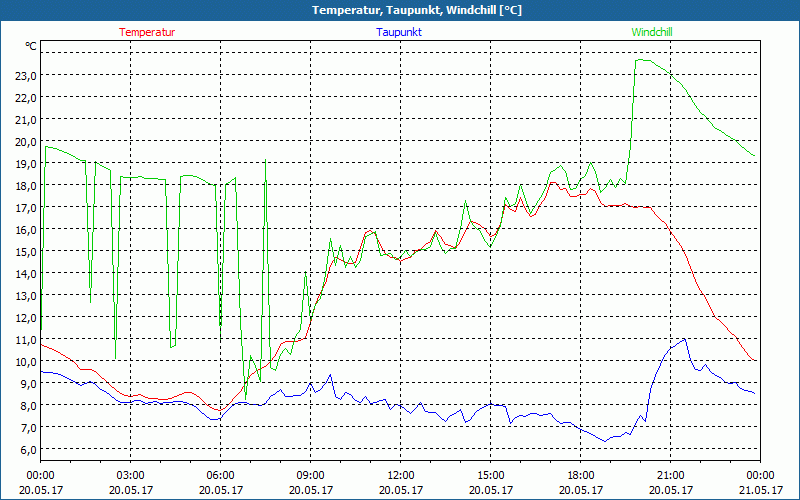800x500 pixels.
Task: Click the 21:00 time axis label
Action: click(x=670, y=476)
